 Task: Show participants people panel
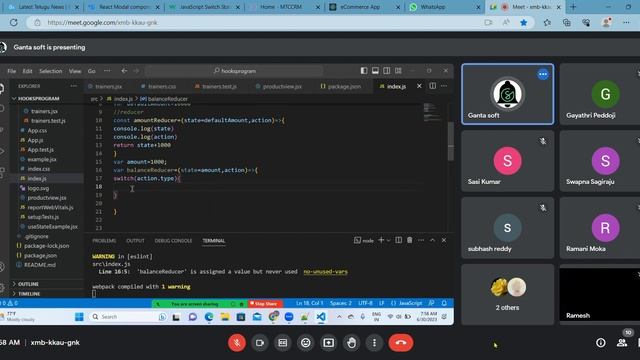[622, 343]
